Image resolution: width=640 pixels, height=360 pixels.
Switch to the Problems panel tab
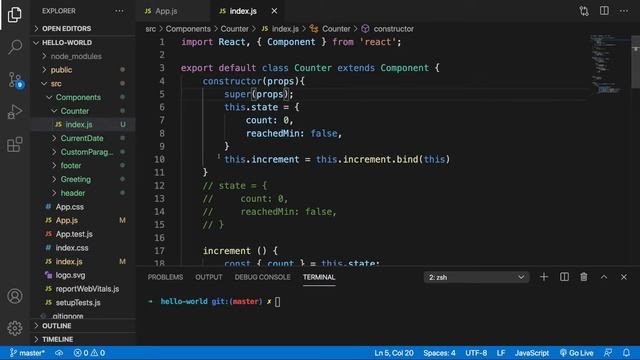[165, 277]
